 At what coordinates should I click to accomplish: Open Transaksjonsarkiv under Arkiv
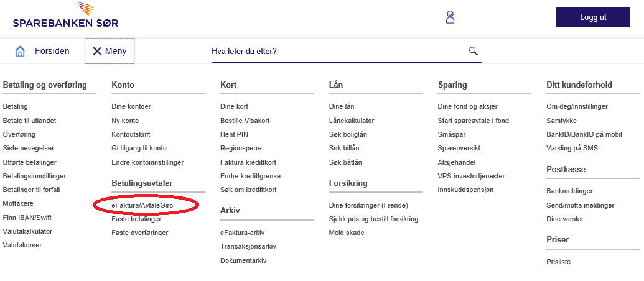[248, 246]
